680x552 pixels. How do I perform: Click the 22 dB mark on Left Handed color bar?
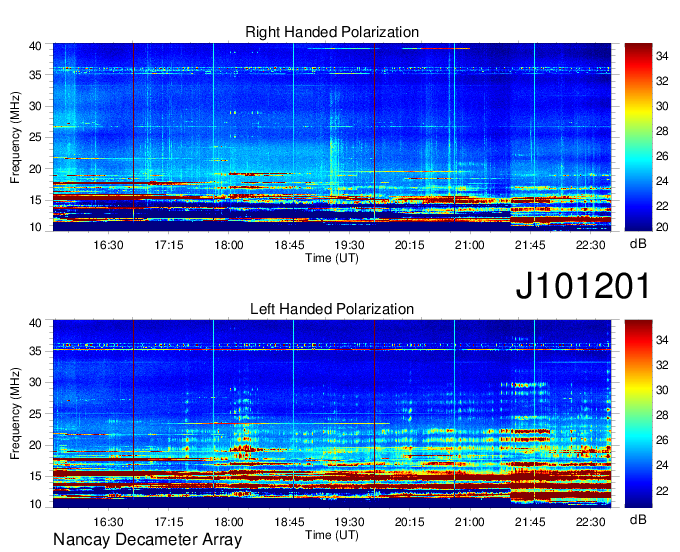tap(662, 490)
